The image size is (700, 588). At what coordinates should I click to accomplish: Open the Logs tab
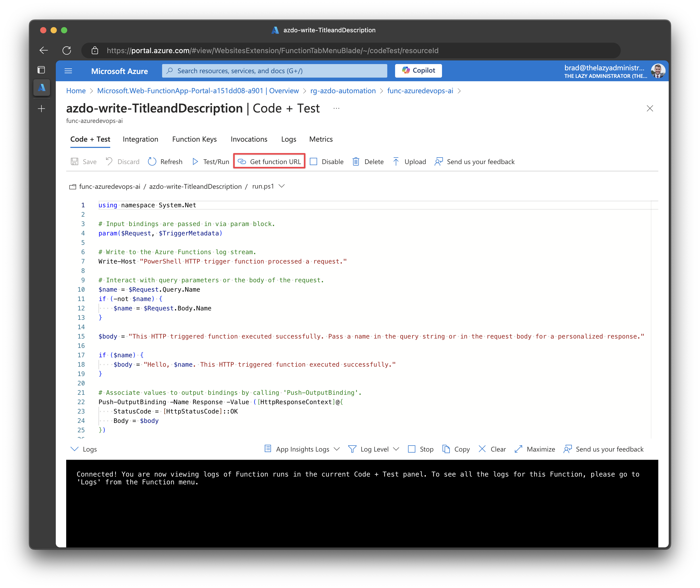point(288,139)
